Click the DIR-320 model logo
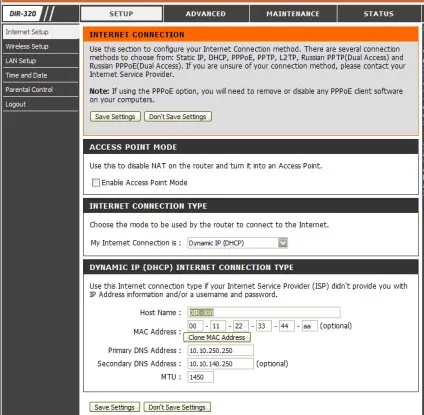This screenshot has width=424, height=415. [x=23, y=14]
